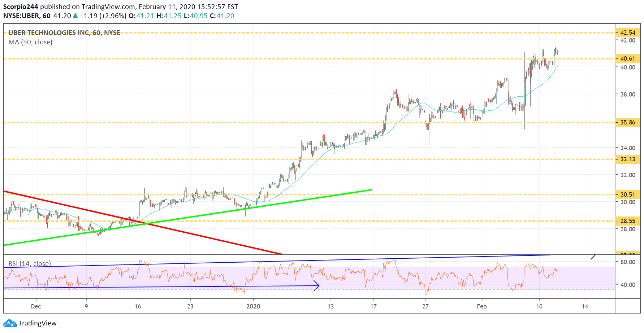Viewport: 644px width, 333px height.
Task: Click the 33.13 price level label
Action: tap(628, 159)
